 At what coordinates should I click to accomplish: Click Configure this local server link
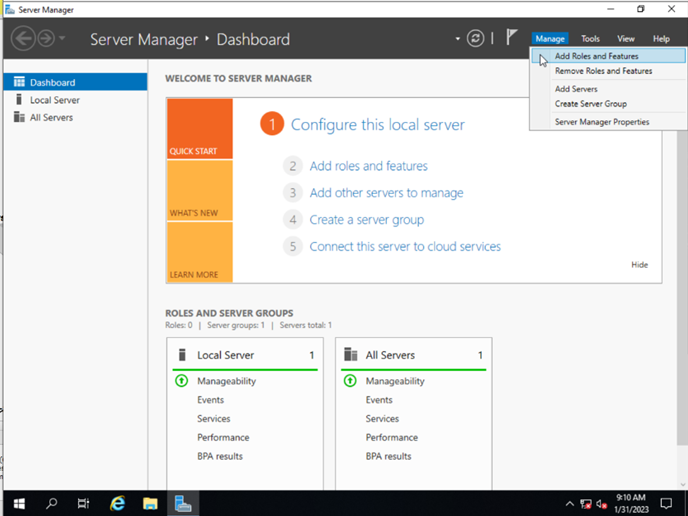tap(378, 125)
